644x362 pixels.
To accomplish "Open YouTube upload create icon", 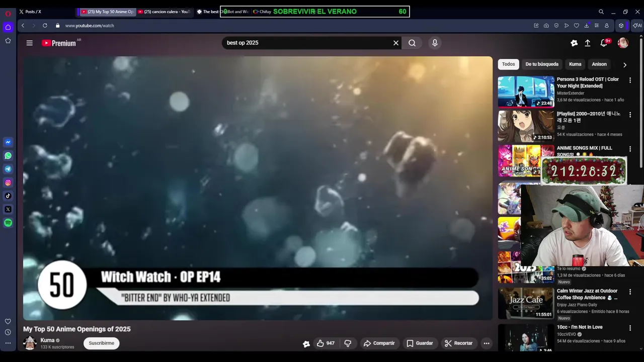I will coord(587,43).
